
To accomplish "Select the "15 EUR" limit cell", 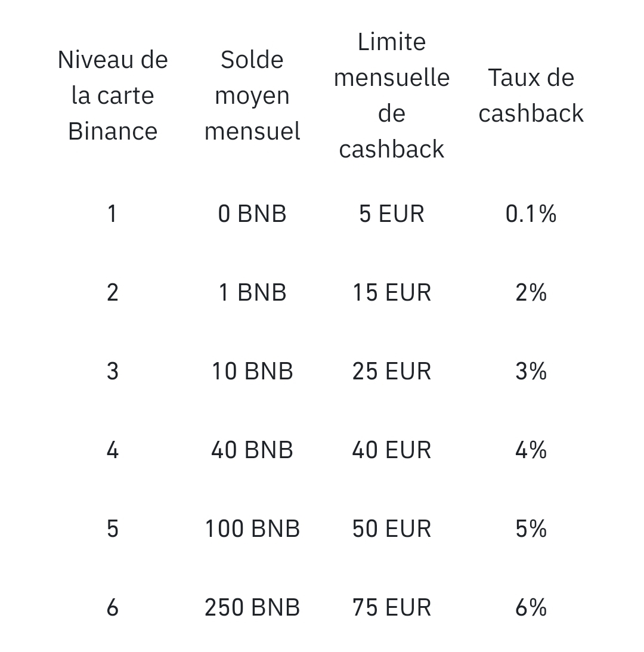I will point(392,292).
